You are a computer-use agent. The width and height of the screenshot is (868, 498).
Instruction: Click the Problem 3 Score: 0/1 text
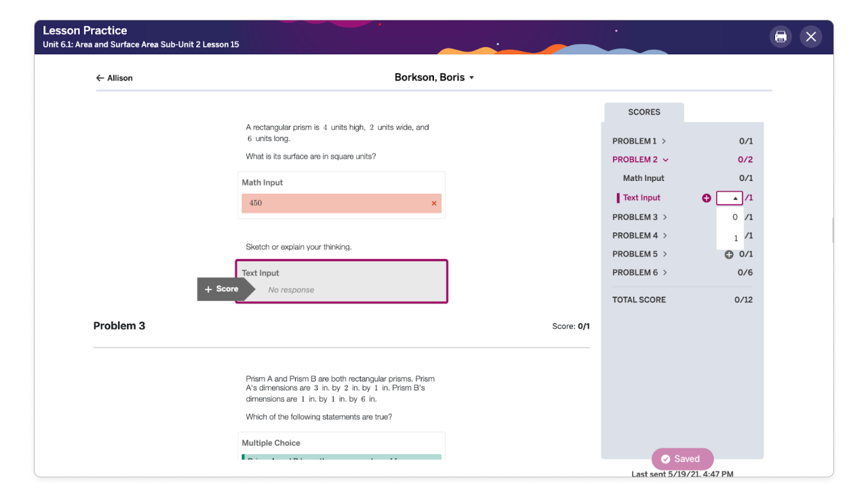[571, 326]
